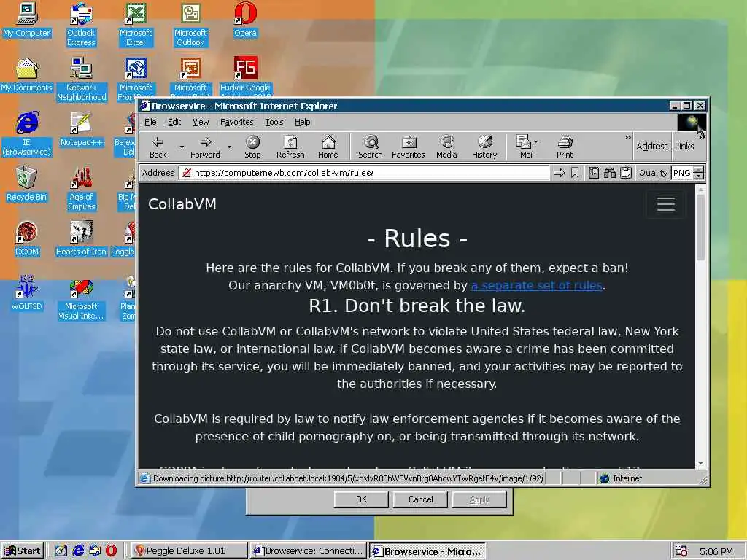Launch Internet Explorer from quick launch
The width and height of the screenshot is (747, 560).
click(x=78, y=551)
